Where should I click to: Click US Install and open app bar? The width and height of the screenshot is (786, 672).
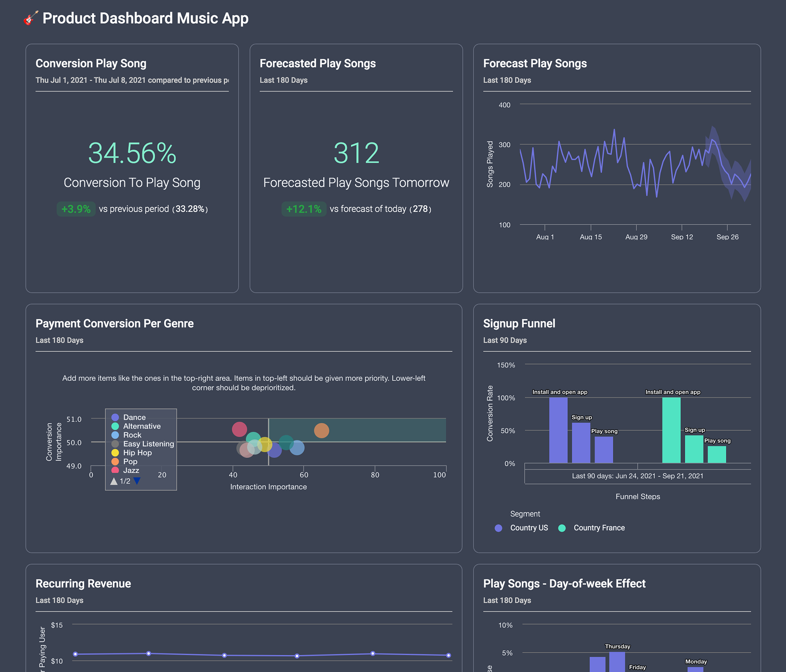[558, 430]
